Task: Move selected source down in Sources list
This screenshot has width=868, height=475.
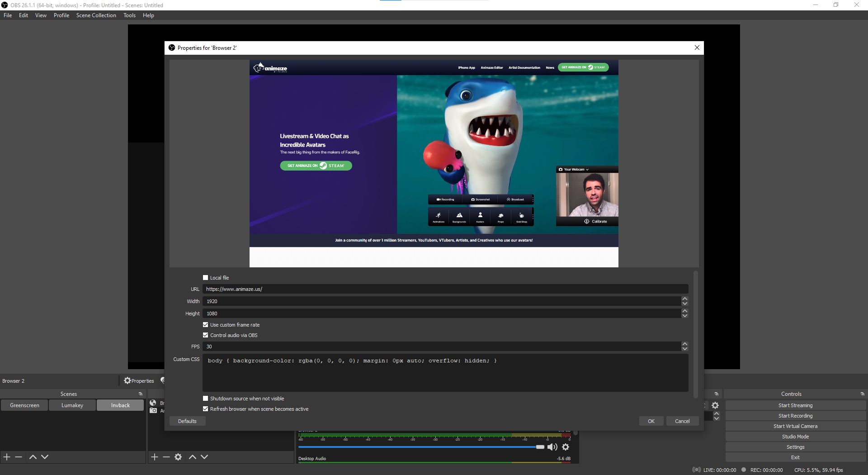Action: [x=204, y=457]
